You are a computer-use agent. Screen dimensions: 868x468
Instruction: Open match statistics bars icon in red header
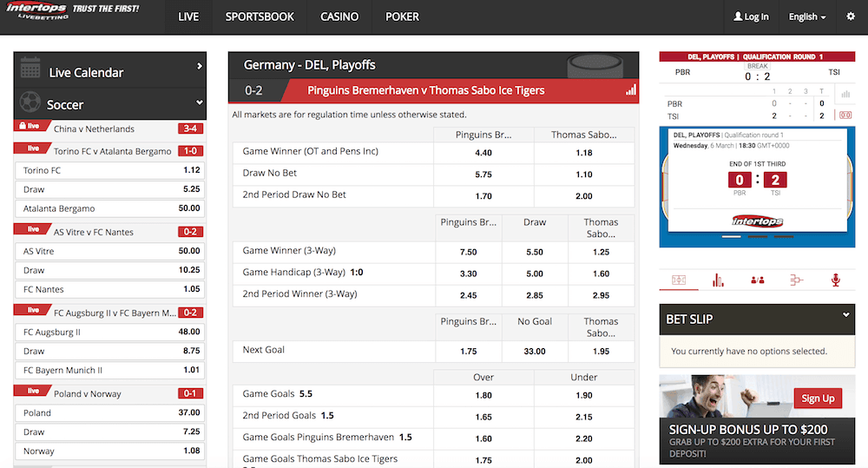[631, 89]
